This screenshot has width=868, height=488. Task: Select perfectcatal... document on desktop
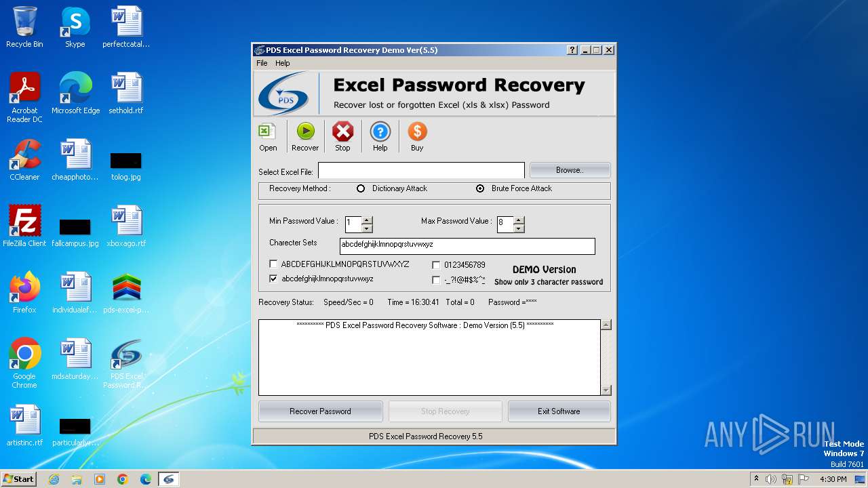[126, 27]
